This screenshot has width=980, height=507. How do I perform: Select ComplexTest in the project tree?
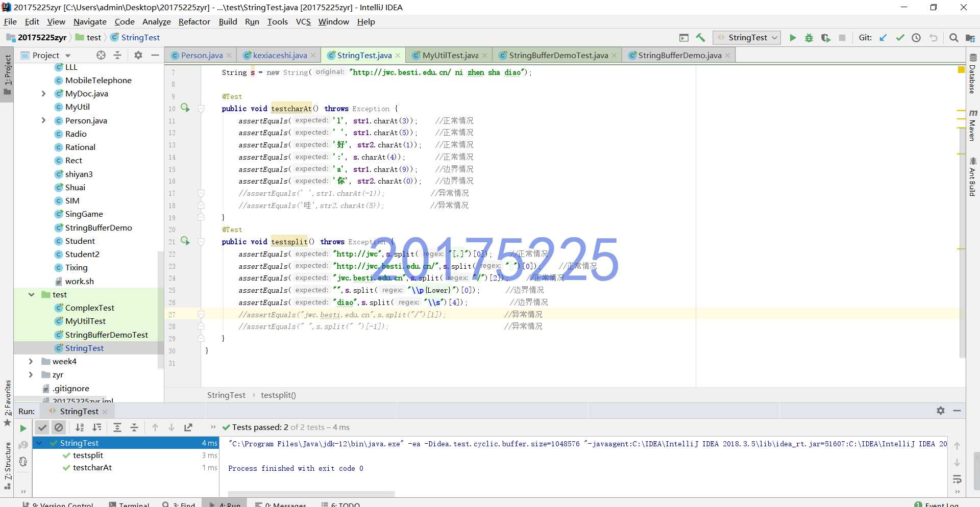click(x=89, y=308)
